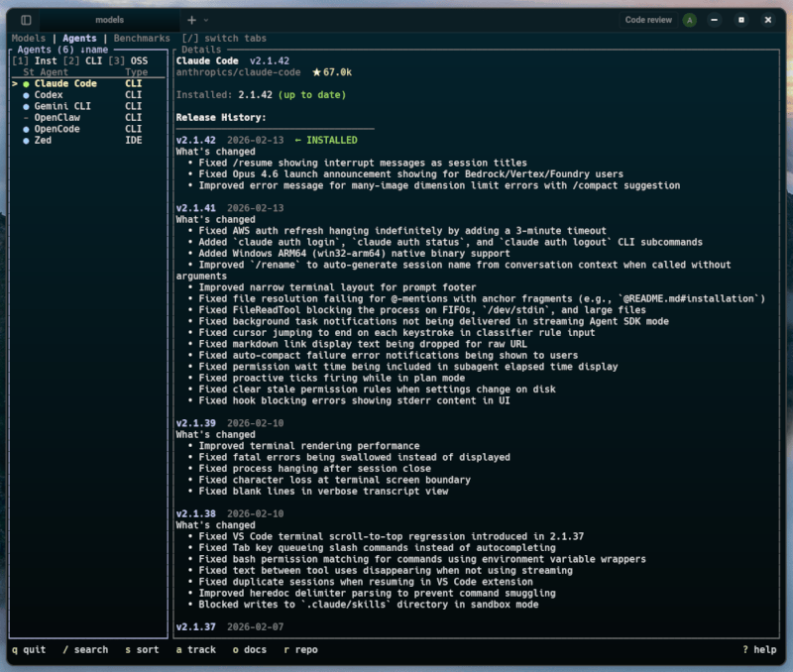Click the Codex status dot
This screenshot has height=672, width=793.
26,95
